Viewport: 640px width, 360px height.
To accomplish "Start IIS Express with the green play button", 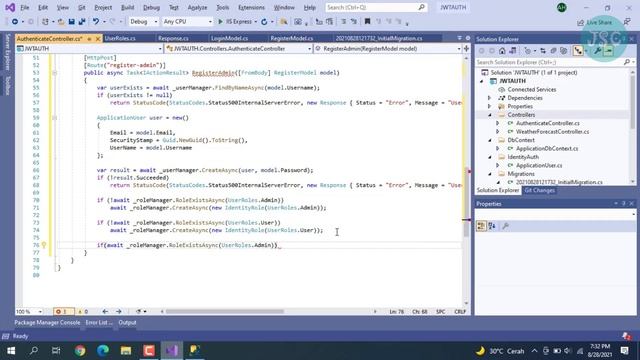I will pos(220,22).
